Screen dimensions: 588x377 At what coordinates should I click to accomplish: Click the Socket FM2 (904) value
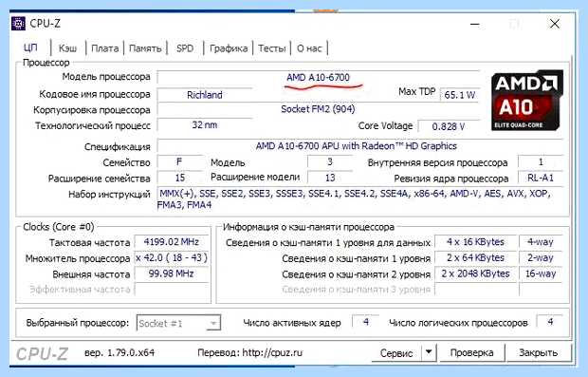[318, 109]
